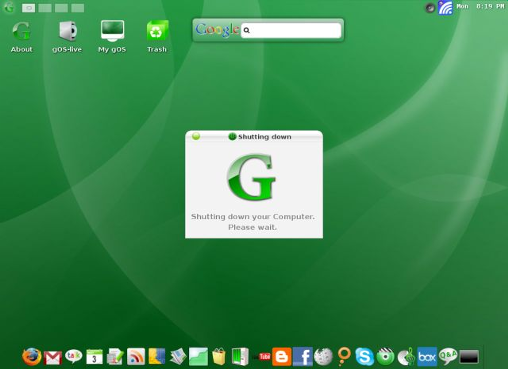
Task: Launch Firefox from the dock
Action: [x=32, y=357]
